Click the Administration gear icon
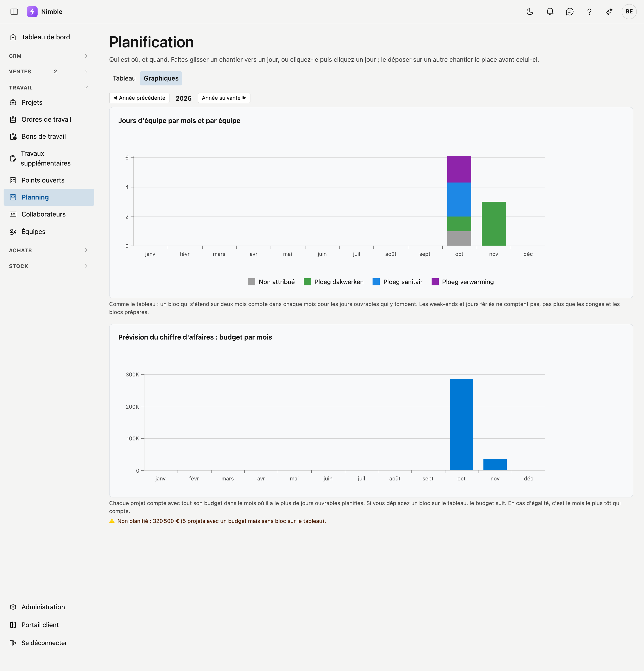Viewport: 644px width, 671px height. pyautogui.click(x=13, y=607)
